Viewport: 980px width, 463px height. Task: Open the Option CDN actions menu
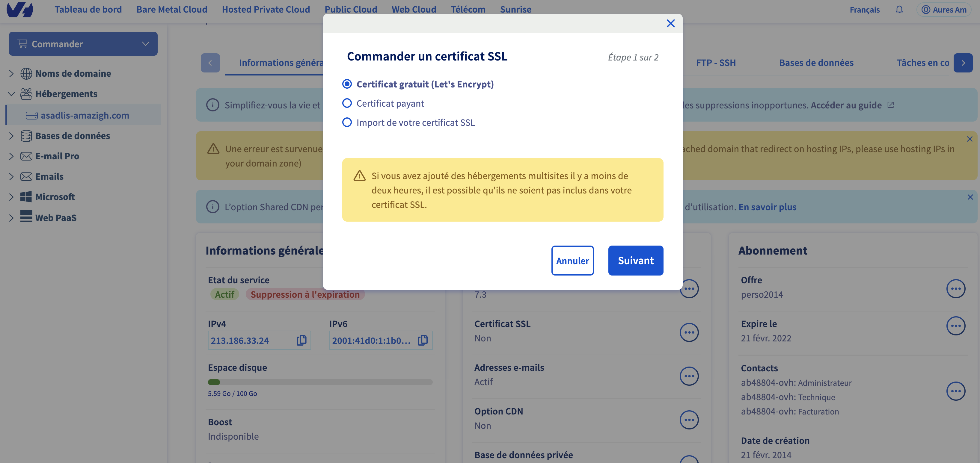tap(689, 420)
